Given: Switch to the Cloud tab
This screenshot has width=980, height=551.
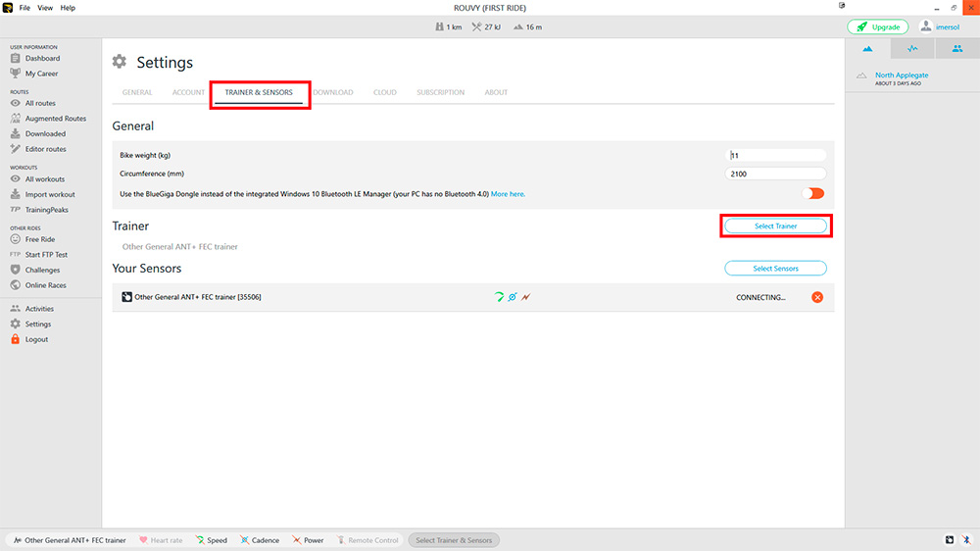Looking at the screenshot, I should [x=385, y=92].
